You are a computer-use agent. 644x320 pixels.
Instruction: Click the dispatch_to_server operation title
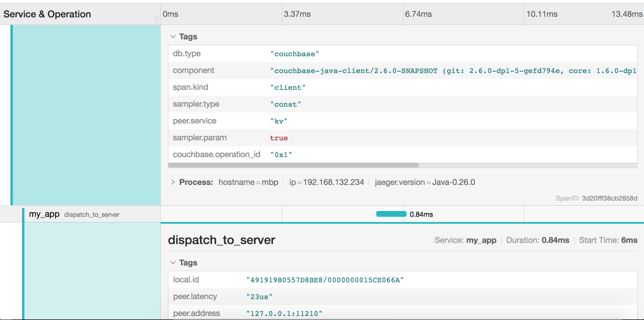click(222, 240)
